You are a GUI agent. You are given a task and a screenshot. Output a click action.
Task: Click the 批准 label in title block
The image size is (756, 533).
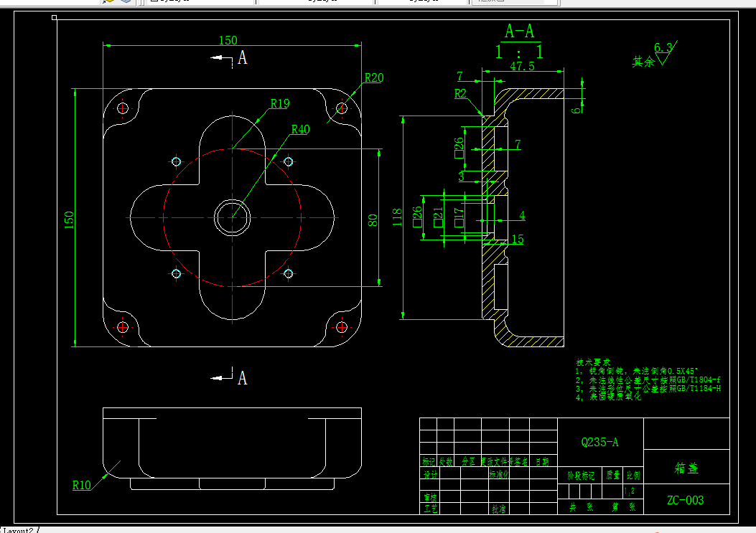(x=498, y=509)
